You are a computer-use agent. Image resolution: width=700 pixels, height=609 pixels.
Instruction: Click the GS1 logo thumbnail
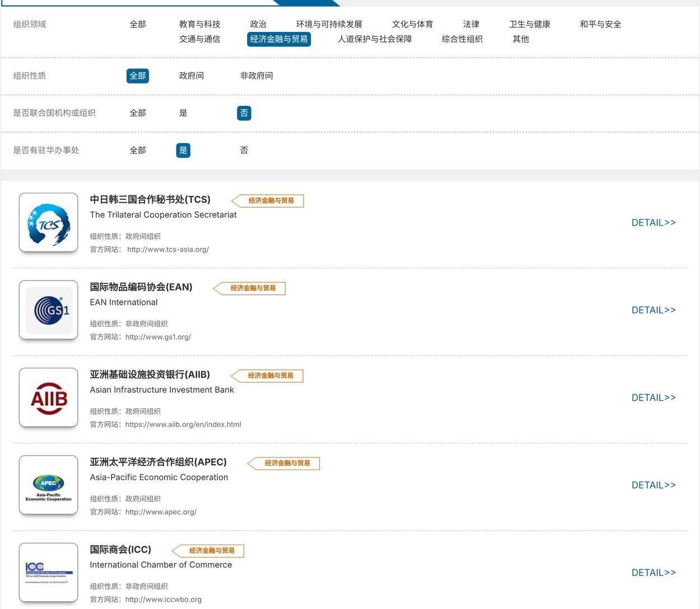[x=49, y=310]
